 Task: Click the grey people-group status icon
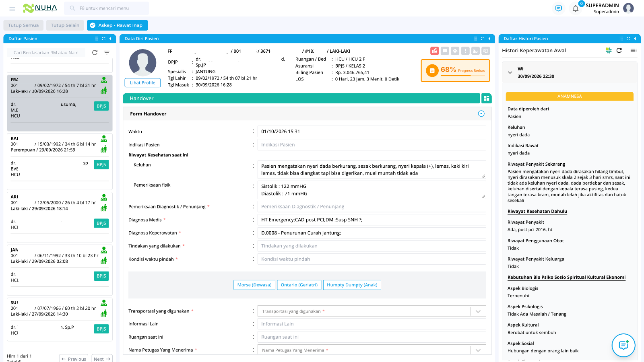coord(455,51)
